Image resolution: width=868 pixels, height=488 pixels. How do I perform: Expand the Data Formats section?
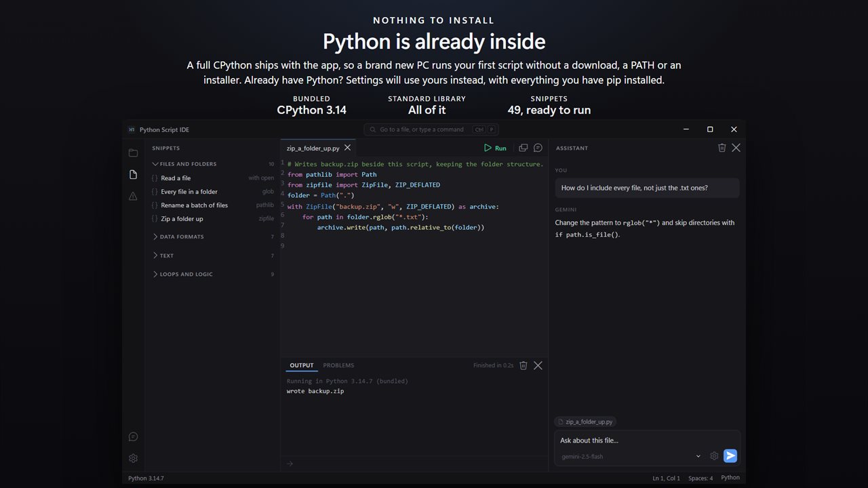click(213, 237)
